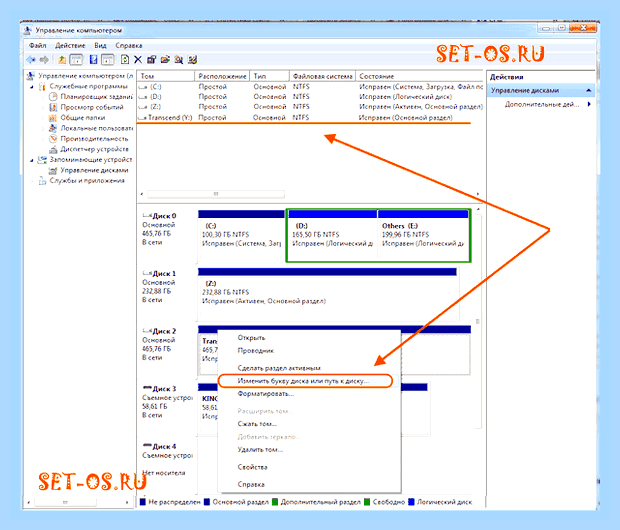The image size is (620, 530).
Task: Sort by the Состояние column header
Action: click(x=419, y=76)
